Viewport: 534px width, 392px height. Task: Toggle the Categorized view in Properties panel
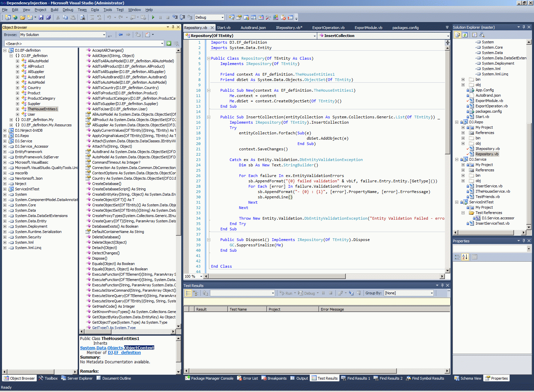(457, 257)
